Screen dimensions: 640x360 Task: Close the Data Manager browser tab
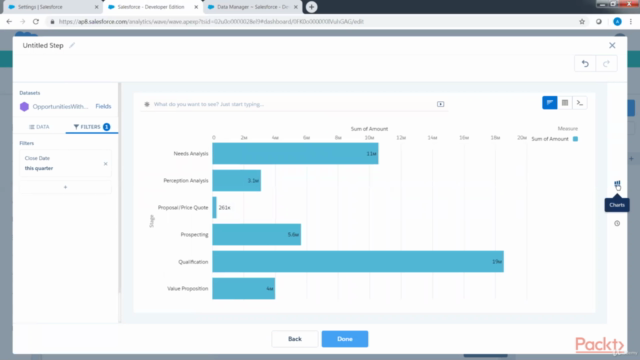[x=296, y=7]
